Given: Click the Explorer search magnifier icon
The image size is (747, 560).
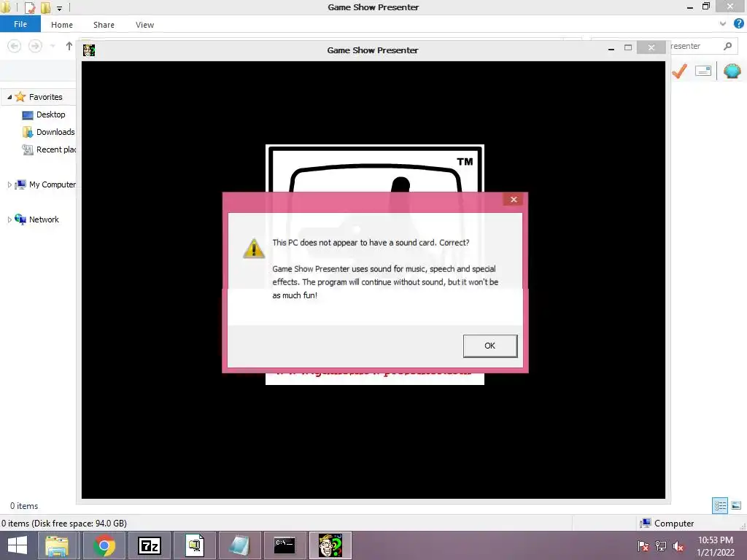Looking at the screenshot, I should (x=727, y=46).
